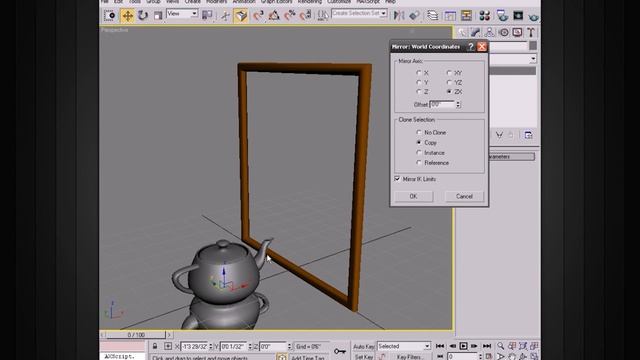This screenshot has width=640, height=360.
Task: Click the Mirror tool icon
Action: tap(398, 16)
